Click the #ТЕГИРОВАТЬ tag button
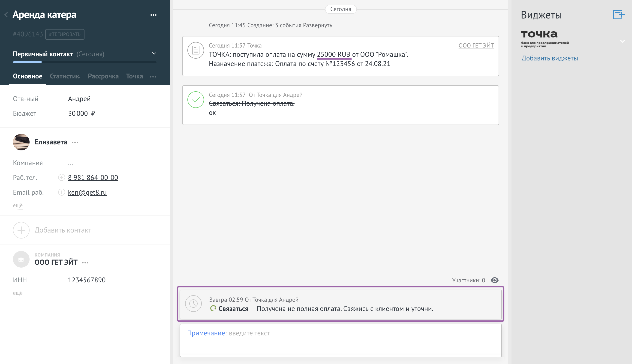 (x=65, y=34)
